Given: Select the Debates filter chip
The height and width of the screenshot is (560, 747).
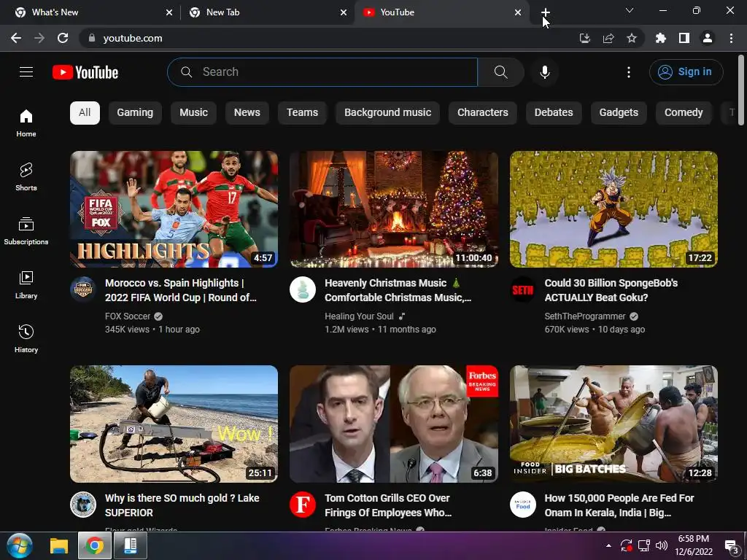Looking at the screenshot, I should (554, 113).
